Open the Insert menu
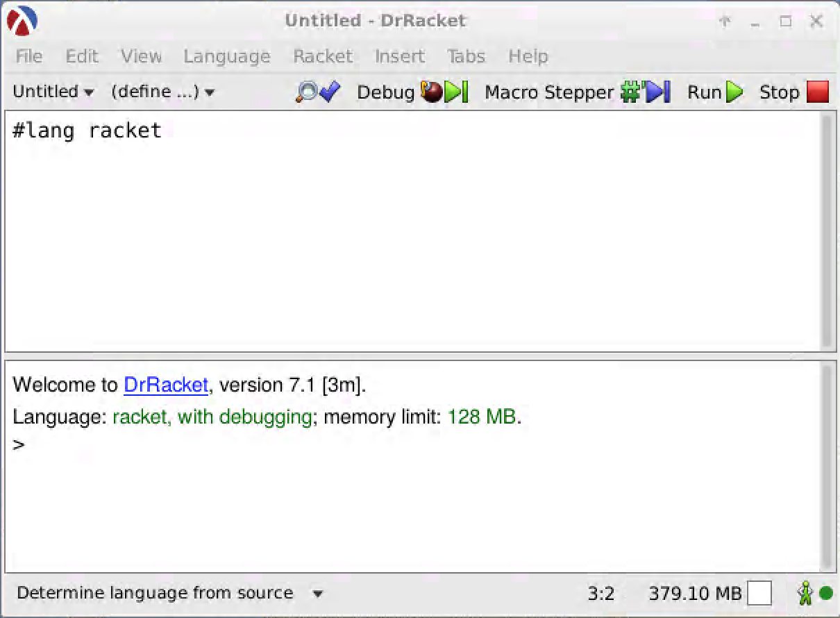The image size is (840, 618). coord(399,56)
